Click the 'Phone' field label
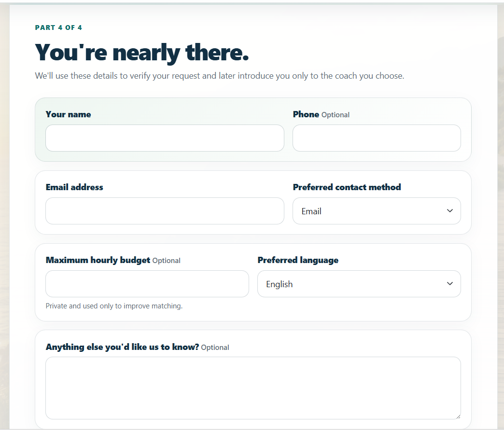This screenshot has height=431, width=504. coord(306,114)
